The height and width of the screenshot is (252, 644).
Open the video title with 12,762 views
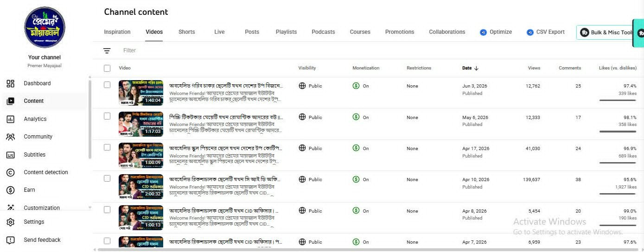point(226,86)
